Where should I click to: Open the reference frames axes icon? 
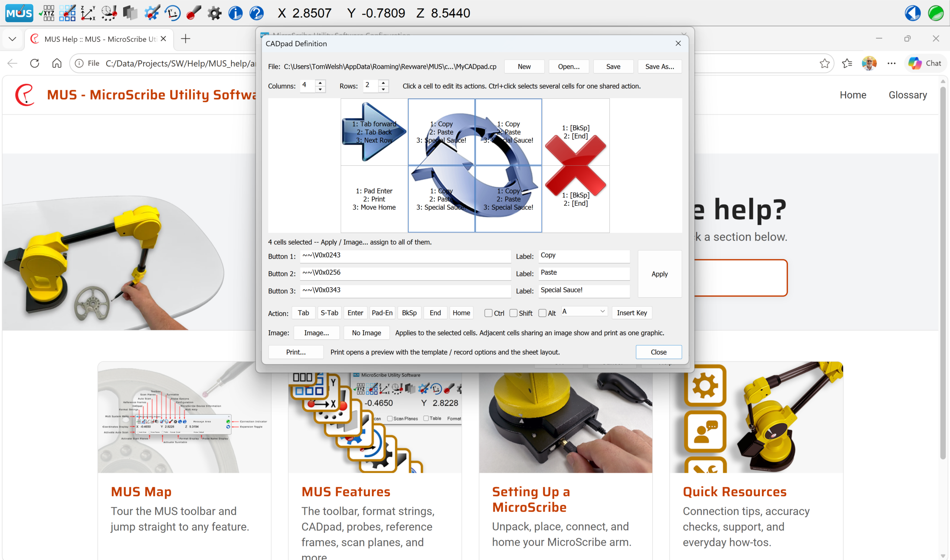click(x=88, y=13)
